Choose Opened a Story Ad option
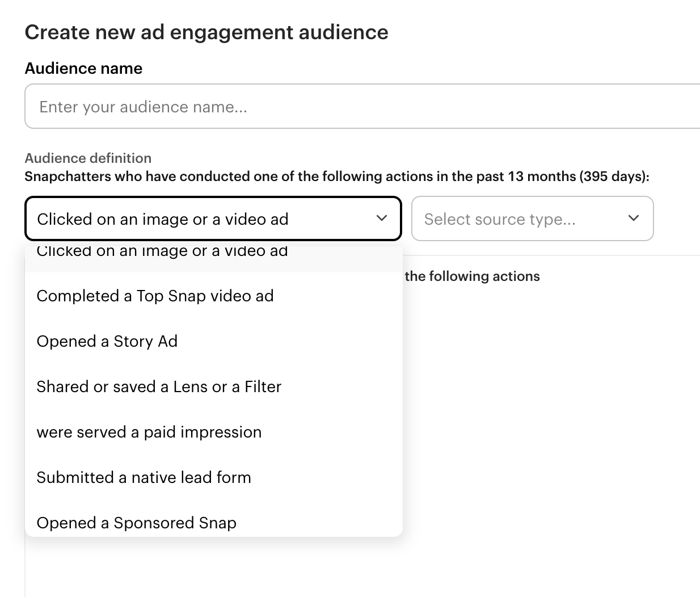The width and height of the screenshot is (700, 597). point(213,341)
